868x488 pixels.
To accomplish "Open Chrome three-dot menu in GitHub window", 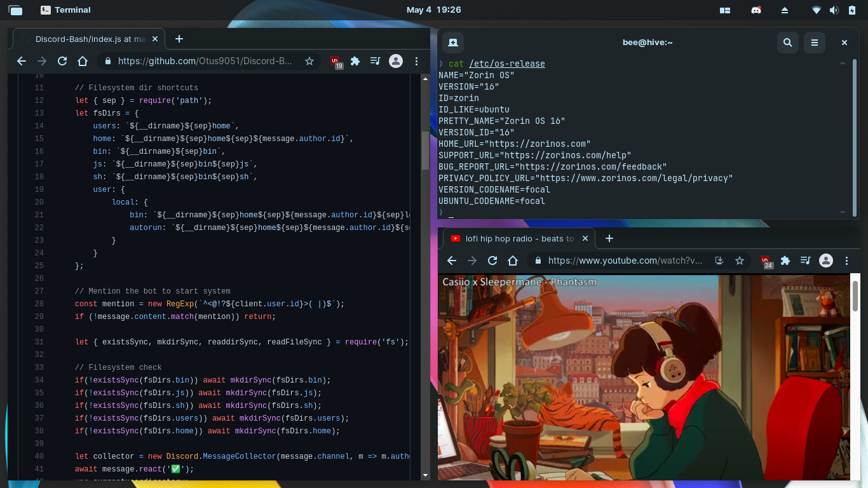I will pos(416,61).
